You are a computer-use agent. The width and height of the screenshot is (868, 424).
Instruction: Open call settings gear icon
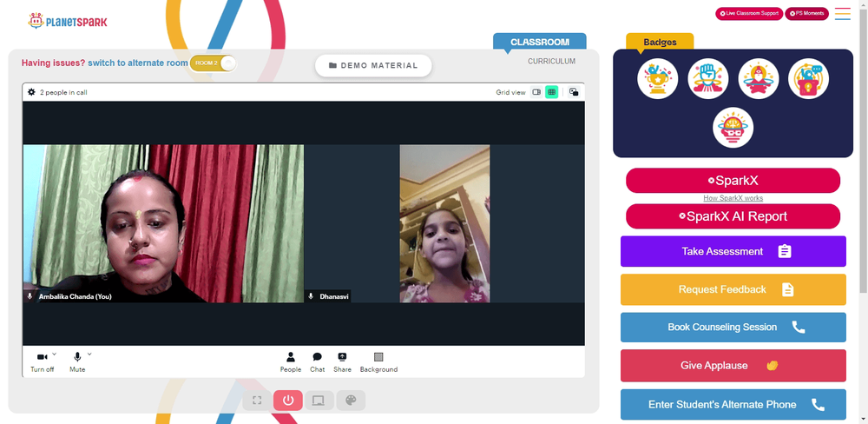coord(31,92)
